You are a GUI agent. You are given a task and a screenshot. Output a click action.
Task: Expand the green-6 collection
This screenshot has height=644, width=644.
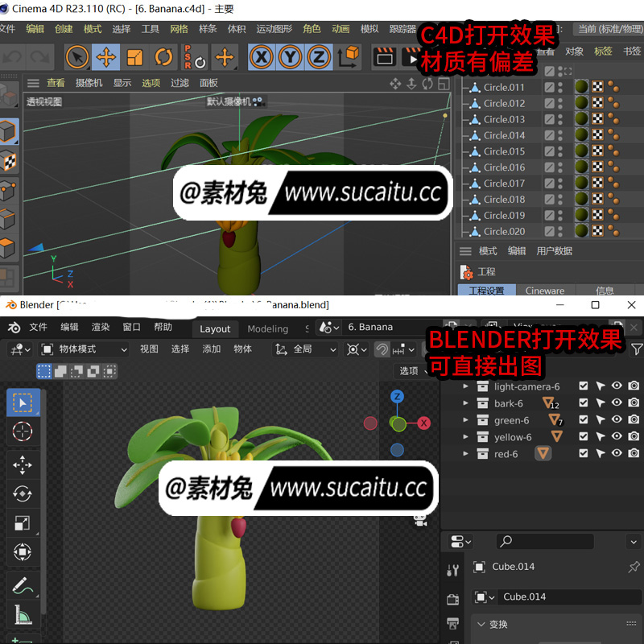click(466, 420)
